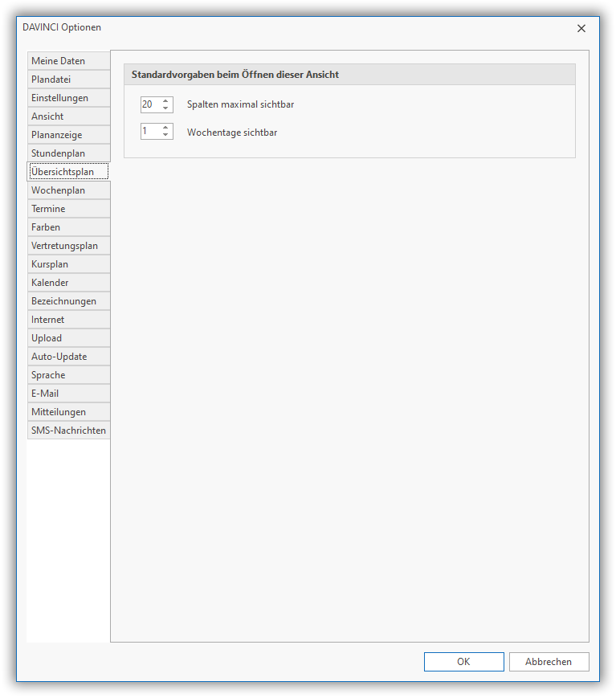Screen dimensions: 616x698
Task: Close the DAVINCI Optionen dialog window
Action: pyautogui.click(x=581, y=28)
